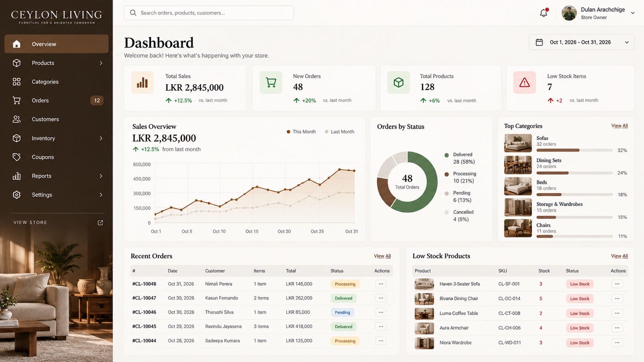The image size is (644, 362).
Task: Click the Customers people icon
Action: (x=16, y=119)
